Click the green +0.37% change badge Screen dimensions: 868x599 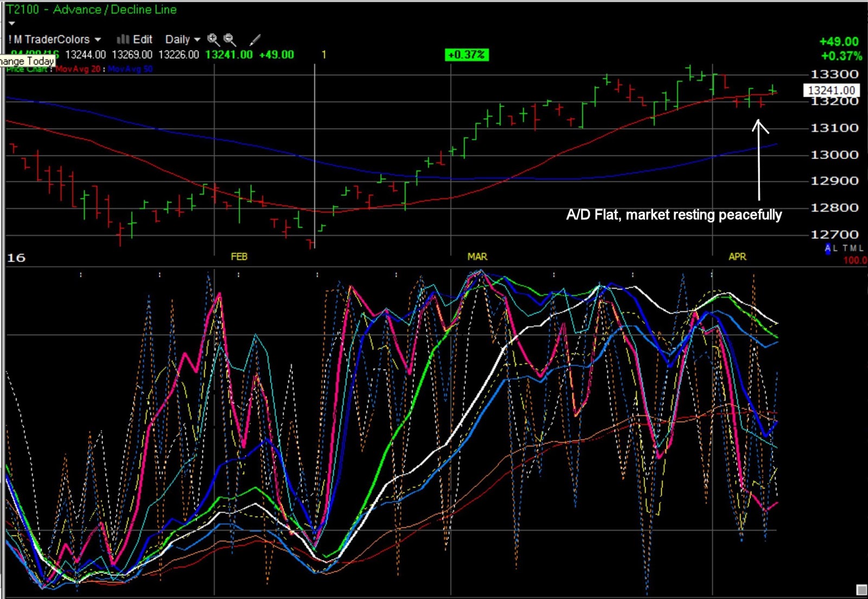pos(467,54)
